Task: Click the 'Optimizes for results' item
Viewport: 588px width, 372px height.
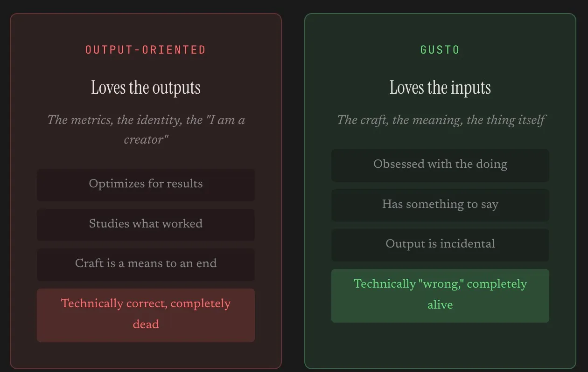Action: coord(146,185)
